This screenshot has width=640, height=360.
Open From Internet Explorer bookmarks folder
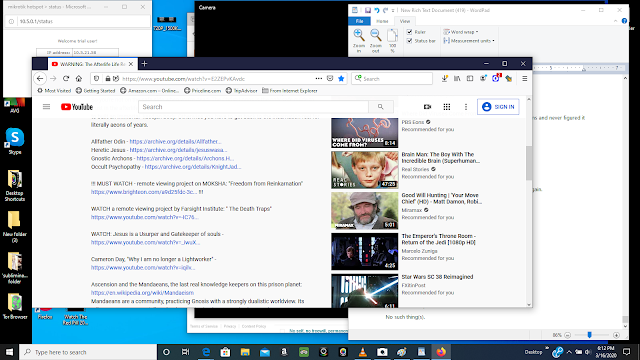[289, 91]
